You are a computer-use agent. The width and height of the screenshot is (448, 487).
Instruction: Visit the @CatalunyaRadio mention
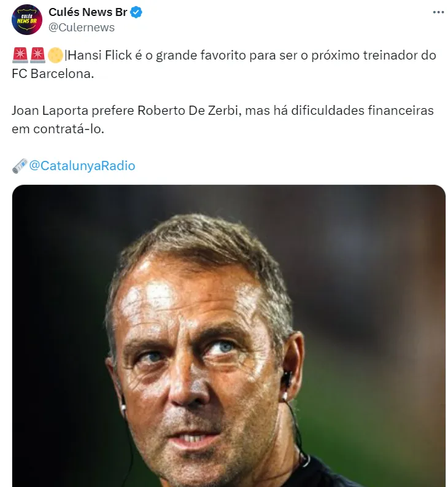click(x=82, y=166)
